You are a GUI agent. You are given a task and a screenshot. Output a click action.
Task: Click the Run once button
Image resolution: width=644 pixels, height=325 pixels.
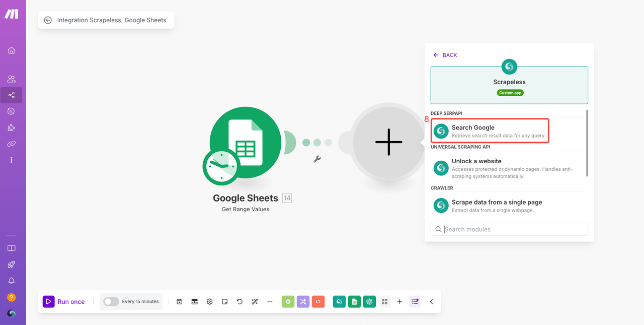pyautogui.click(x=64, y=302)
